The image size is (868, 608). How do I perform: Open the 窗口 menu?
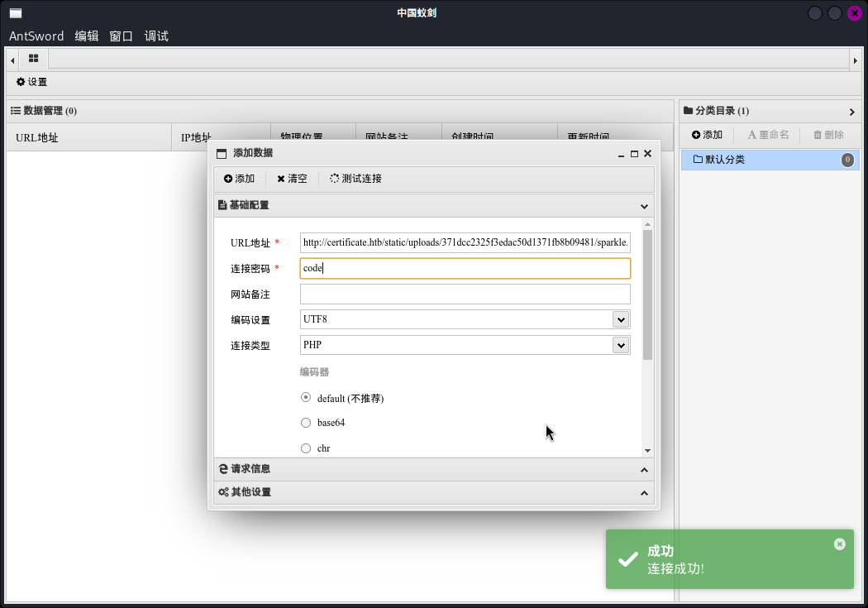pyautogui.click(x=122, y=36)
